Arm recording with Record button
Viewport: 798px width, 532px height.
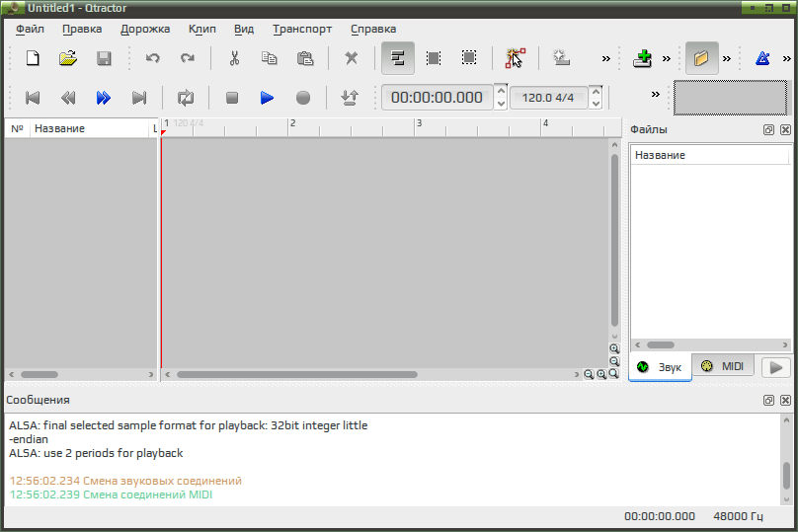pyautogui.click(x=303, y=98)
